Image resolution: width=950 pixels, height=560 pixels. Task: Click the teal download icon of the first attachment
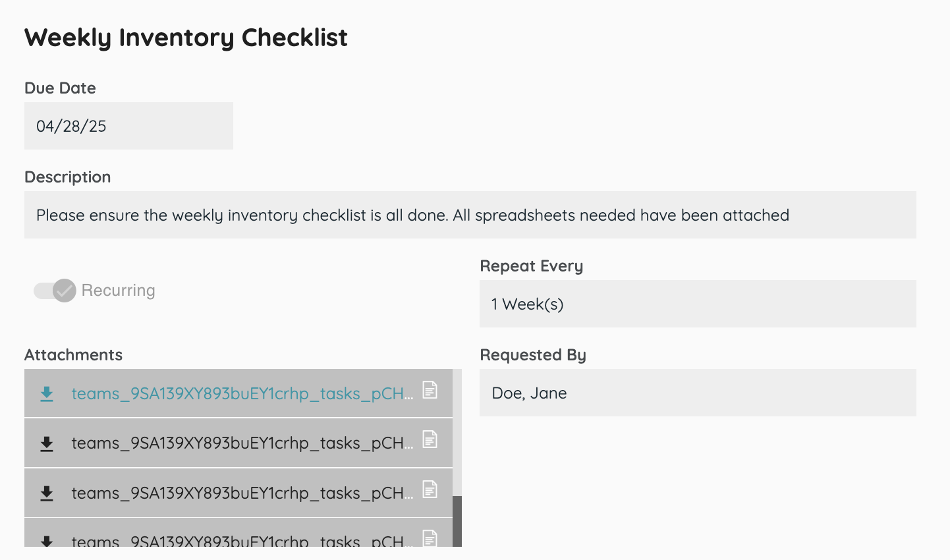(x=47, y=394)
